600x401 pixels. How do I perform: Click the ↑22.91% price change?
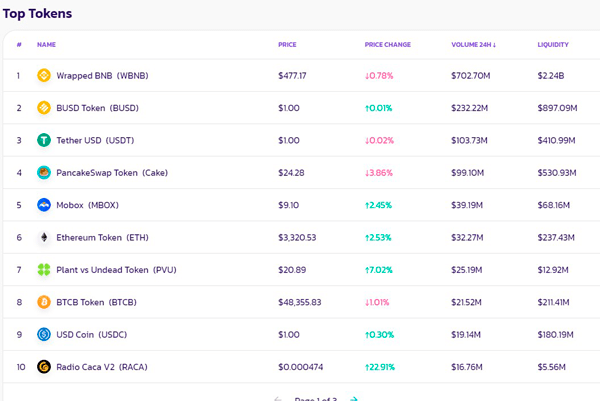[x=380, y=367]
